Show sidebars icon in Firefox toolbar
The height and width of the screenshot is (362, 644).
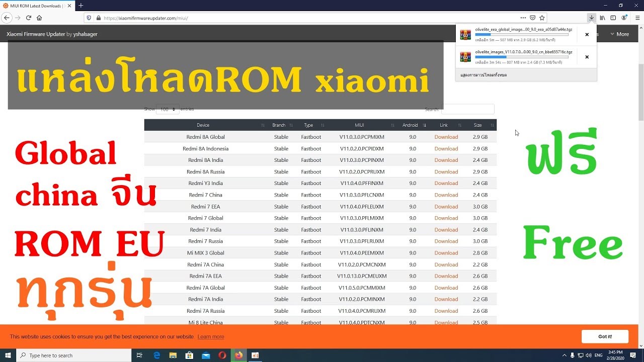(x=613, y=18)
